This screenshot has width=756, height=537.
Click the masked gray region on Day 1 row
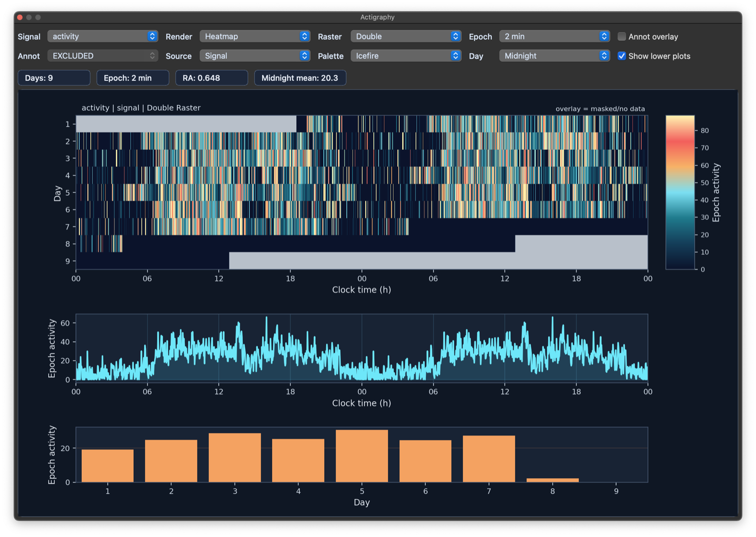tap(186, 124)
